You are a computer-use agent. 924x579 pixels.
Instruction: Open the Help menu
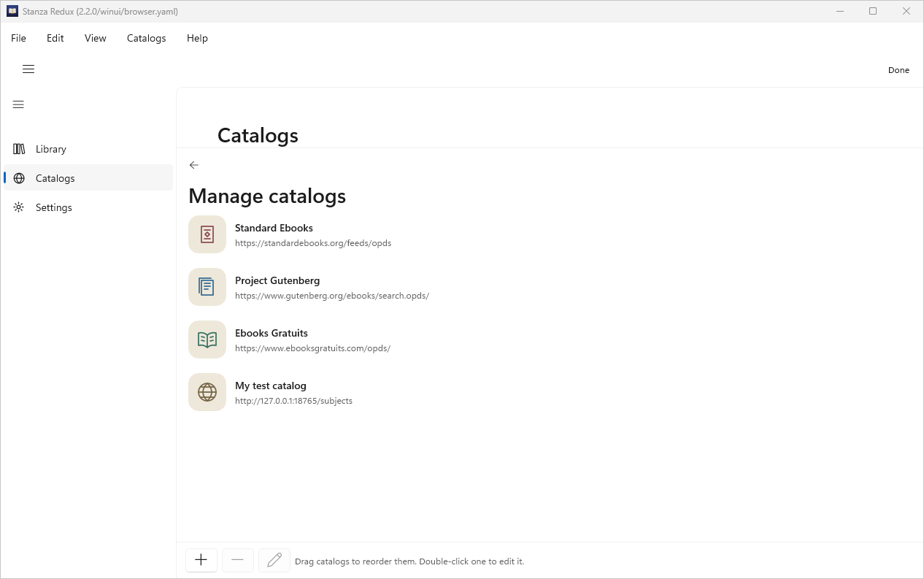(197, 38)
